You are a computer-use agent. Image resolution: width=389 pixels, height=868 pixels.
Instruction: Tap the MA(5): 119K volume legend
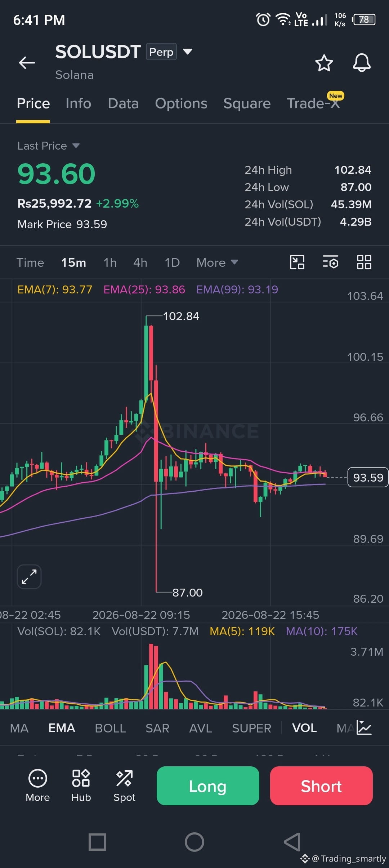tap(242, 631)
